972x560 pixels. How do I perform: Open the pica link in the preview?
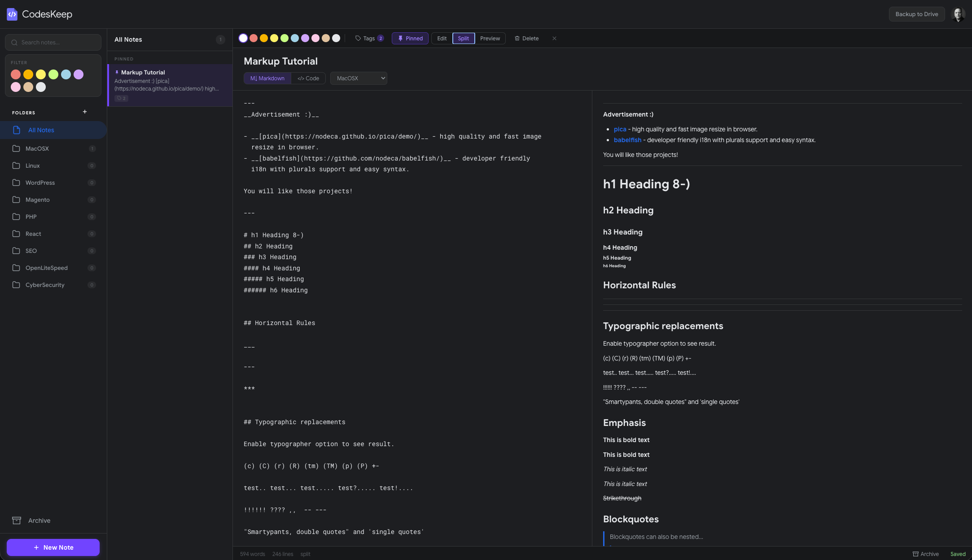click(x=620, y=130)
